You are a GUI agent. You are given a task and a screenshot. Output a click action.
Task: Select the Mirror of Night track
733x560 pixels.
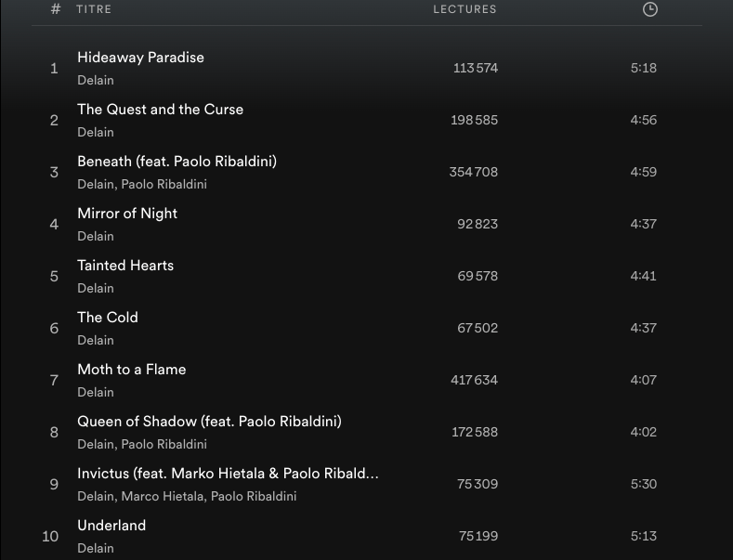coord(127,214)
